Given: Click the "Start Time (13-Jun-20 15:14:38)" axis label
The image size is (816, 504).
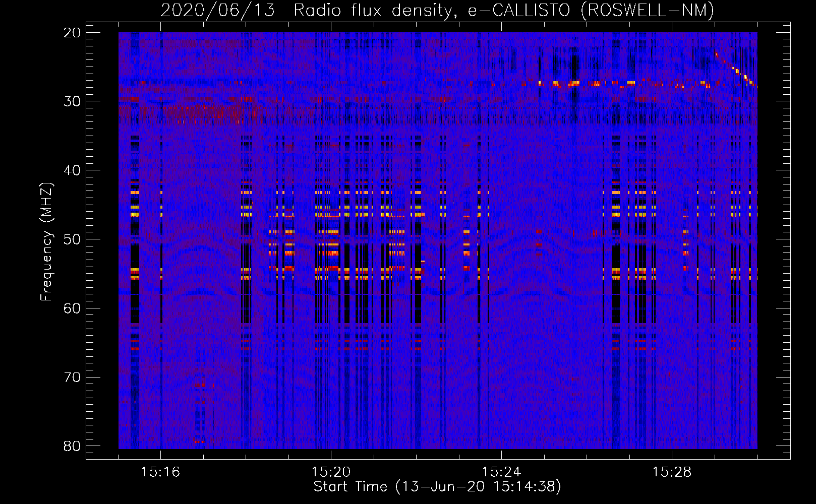Looking at the screenshot, I should (x=437, y=487).
